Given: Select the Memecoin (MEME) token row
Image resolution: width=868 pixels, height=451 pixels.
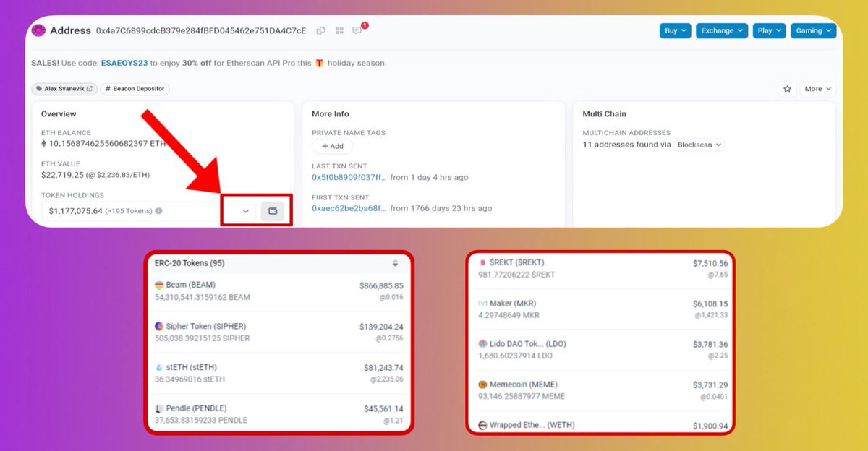Looking at the screenshot, I should (x=601, y=390).
